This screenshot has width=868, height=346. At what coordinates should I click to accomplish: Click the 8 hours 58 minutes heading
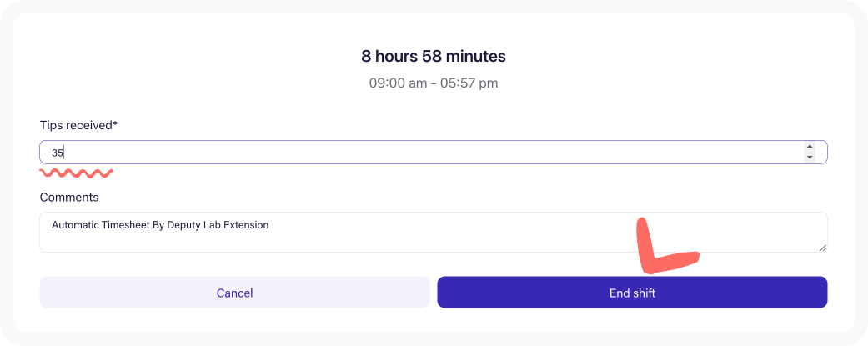tap(434, 56)
